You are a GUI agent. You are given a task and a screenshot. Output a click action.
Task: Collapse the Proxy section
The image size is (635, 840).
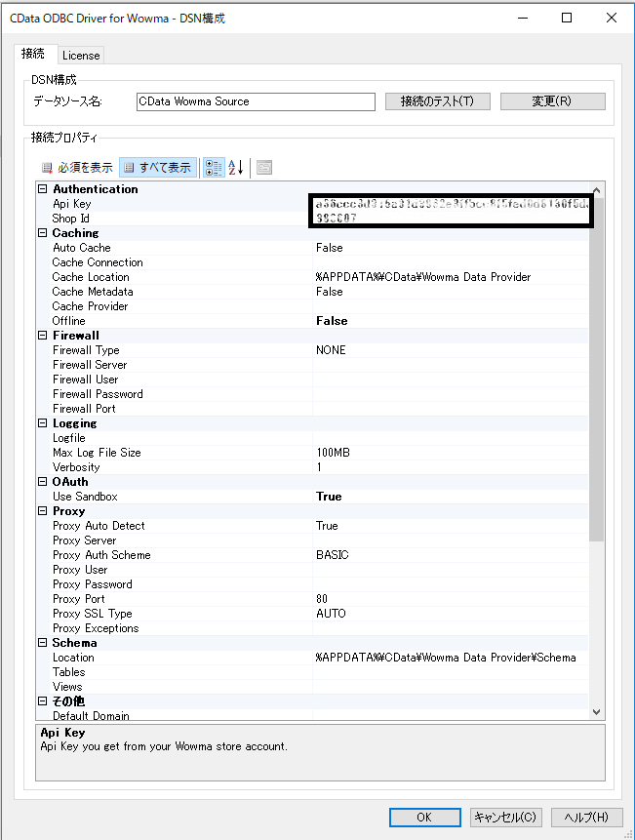[42, 510]
